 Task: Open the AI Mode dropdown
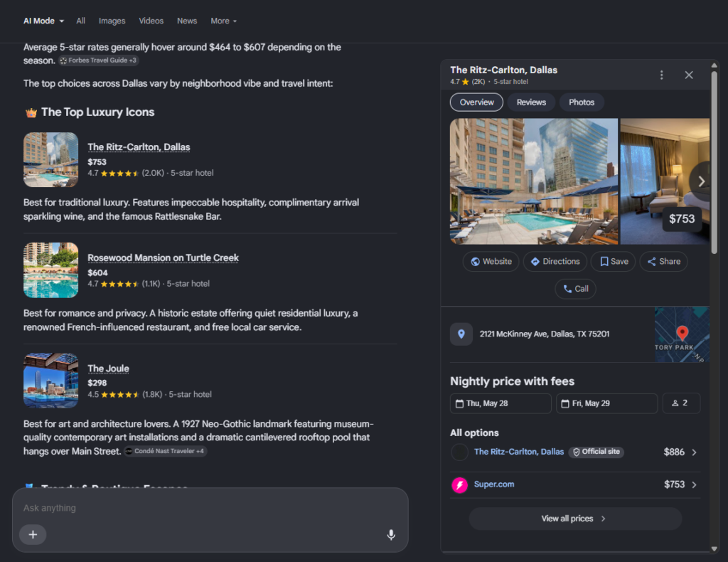pos(43,21)
